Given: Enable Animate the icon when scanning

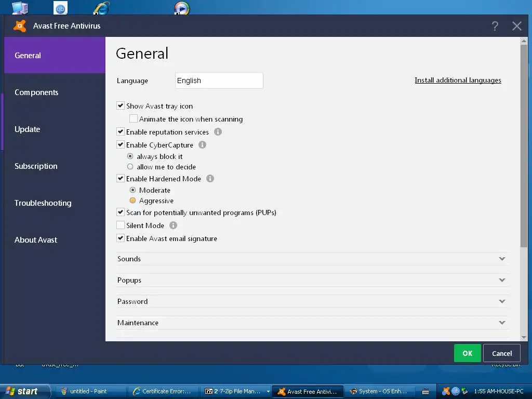Looking at the screenshot, I should pyautogui.click(x=134, y=118).
